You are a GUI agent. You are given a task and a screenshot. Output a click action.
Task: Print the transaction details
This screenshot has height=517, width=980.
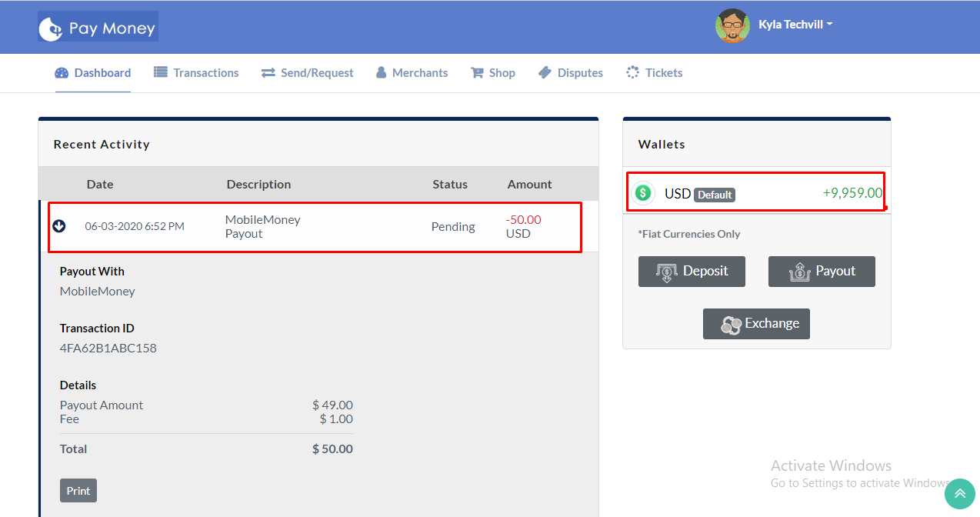tap(78, 491)
